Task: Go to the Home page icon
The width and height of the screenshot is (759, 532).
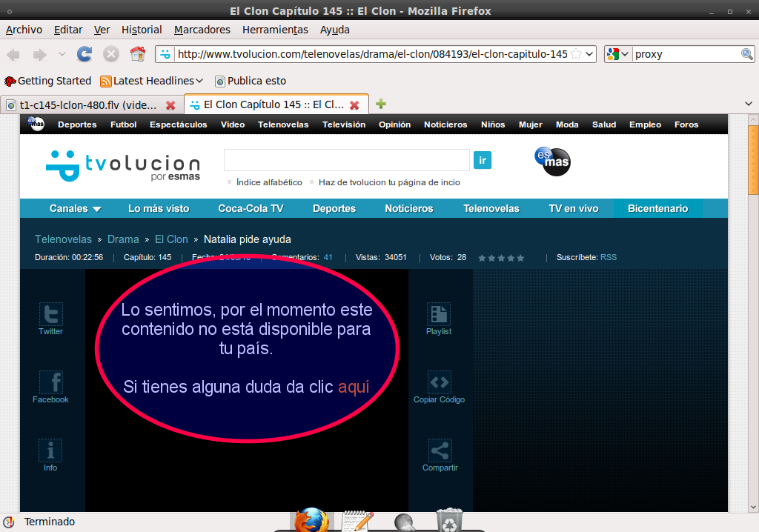Action: [x=137, y=54]
